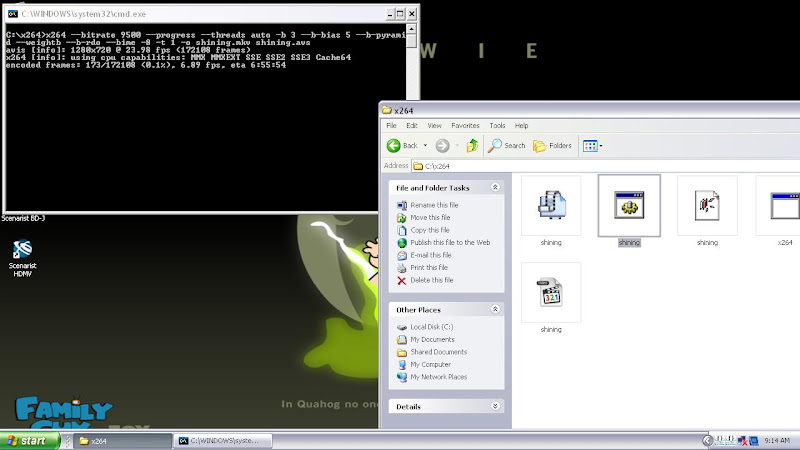Open the Back history dropdown arrow
800x450 pixels.
[425, 145]
